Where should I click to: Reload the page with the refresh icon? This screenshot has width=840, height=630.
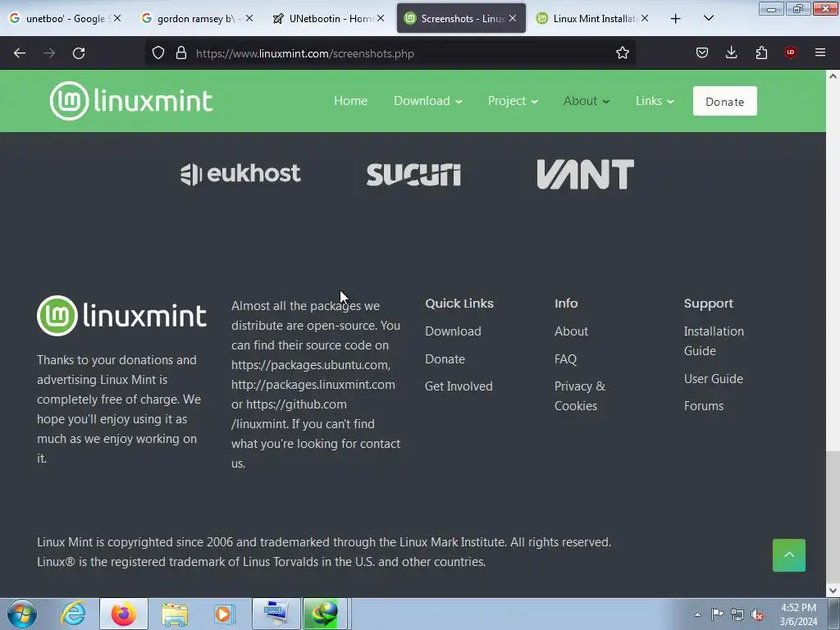coord(79,53)
